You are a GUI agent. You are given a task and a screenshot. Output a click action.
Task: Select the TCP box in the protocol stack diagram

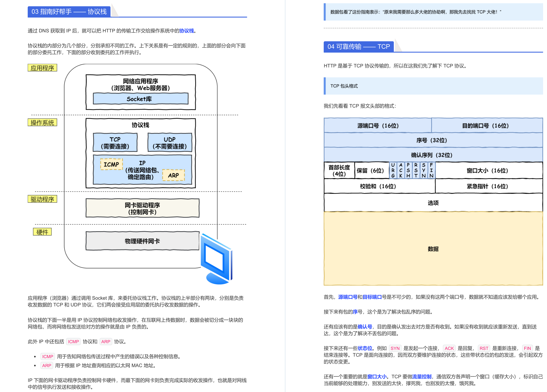(115, 143)
